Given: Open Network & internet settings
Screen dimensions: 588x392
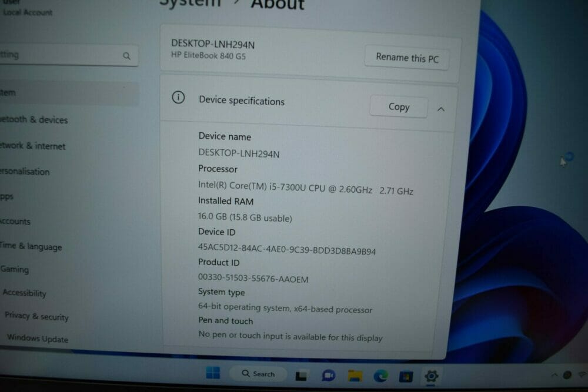Looking at the screenshot, I should pos(32,146).
